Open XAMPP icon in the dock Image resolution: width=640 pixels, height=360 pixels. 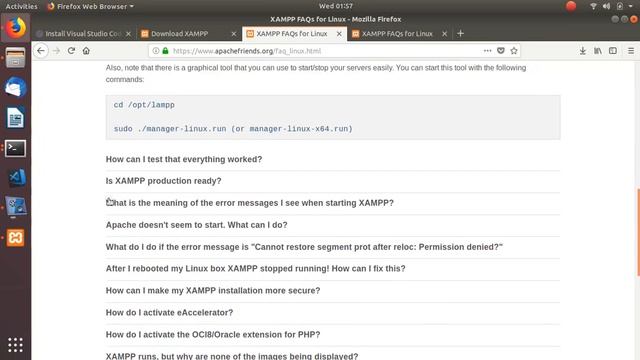pyautogui.click(x=16, y=238)
